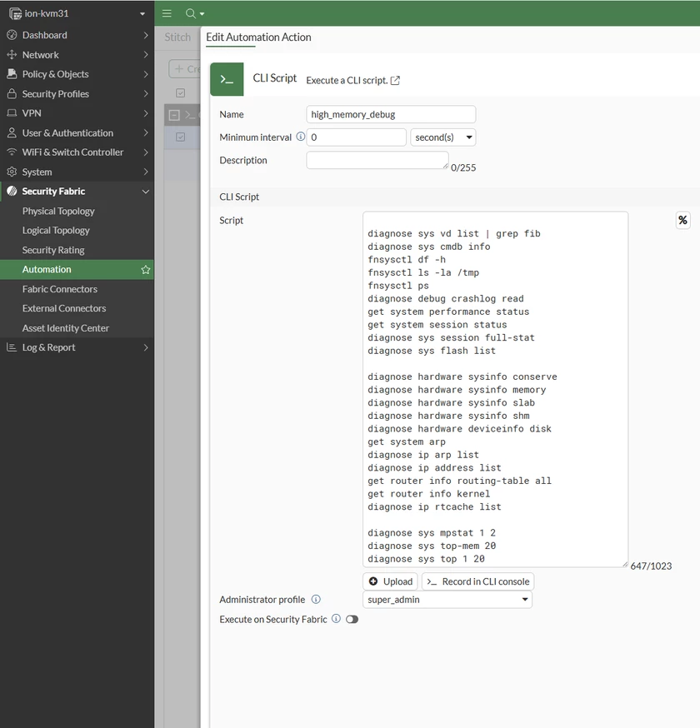This screenshot has width=700, height=728.
Task: Open the search magnifier in top bar
Action: pos(191,13)
